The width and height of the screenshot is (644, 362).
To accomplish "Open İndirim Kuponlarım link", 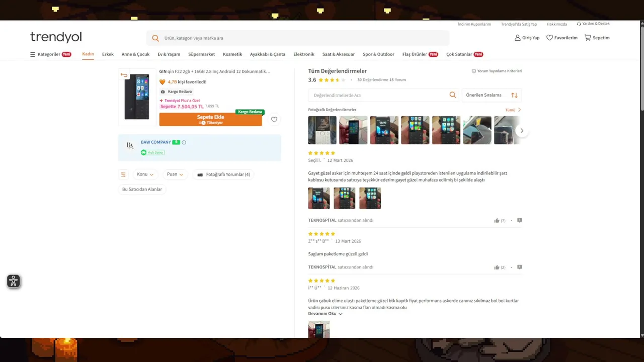I will (x=474, y=24).
